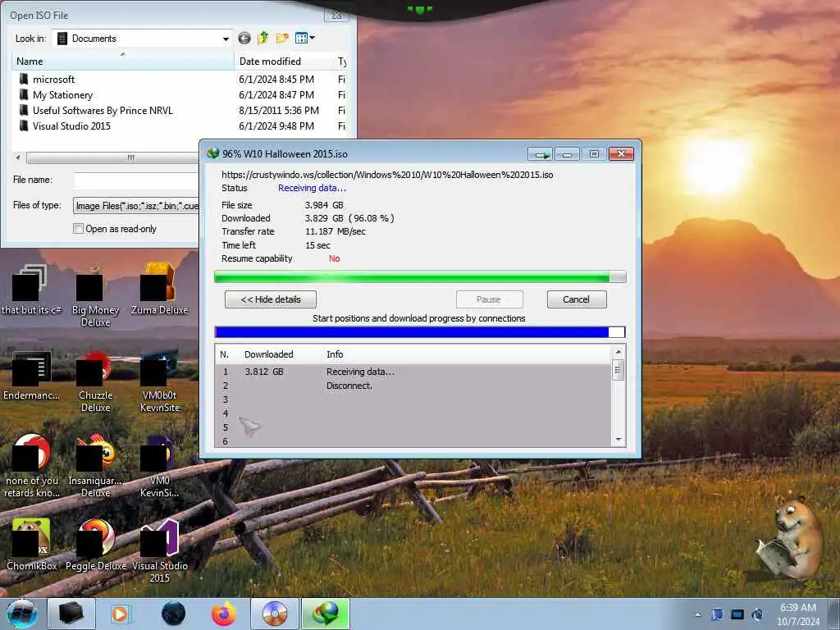This screenshot has width=840, height=630.
Task: Launch media player from taskbar
Action: (121, 614)
